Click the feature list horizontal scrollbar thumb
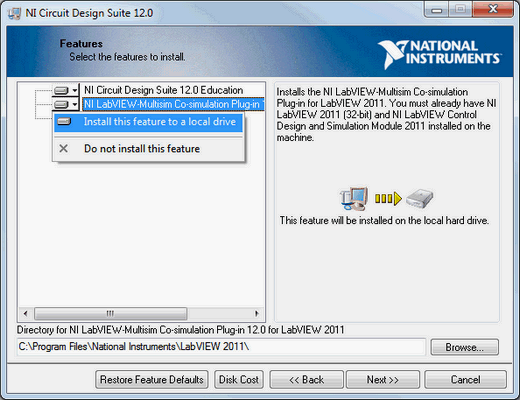Image resolution: width=520 pixels, height=400 pixels. pyautogui.click(x=111, y=313)
